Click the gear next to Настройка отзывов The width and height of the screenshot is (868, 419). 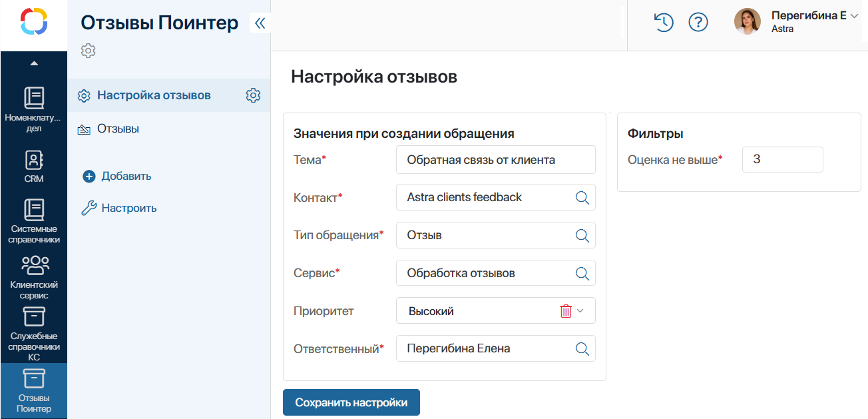tap(253, 95)
